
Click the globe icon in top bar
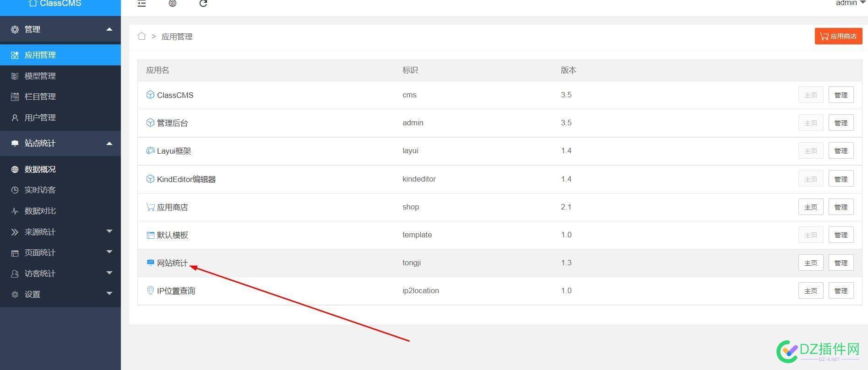[x=172, y=3]
